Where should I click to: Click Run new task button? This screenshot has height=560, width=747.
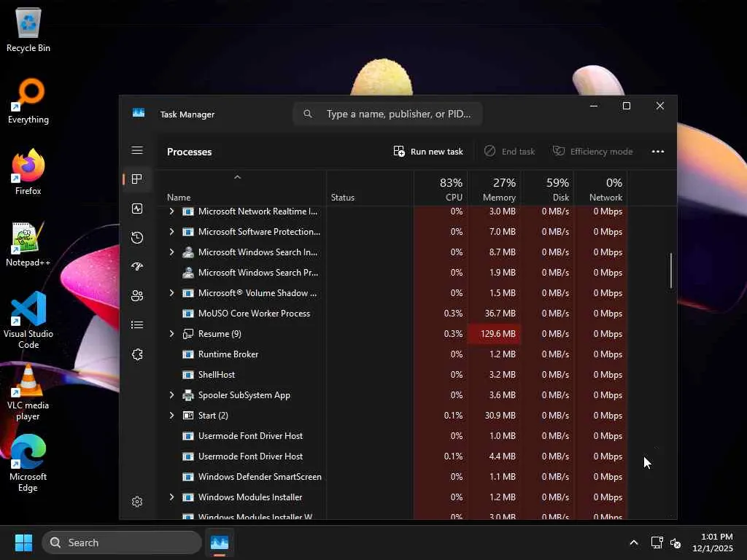click(428, 152)
